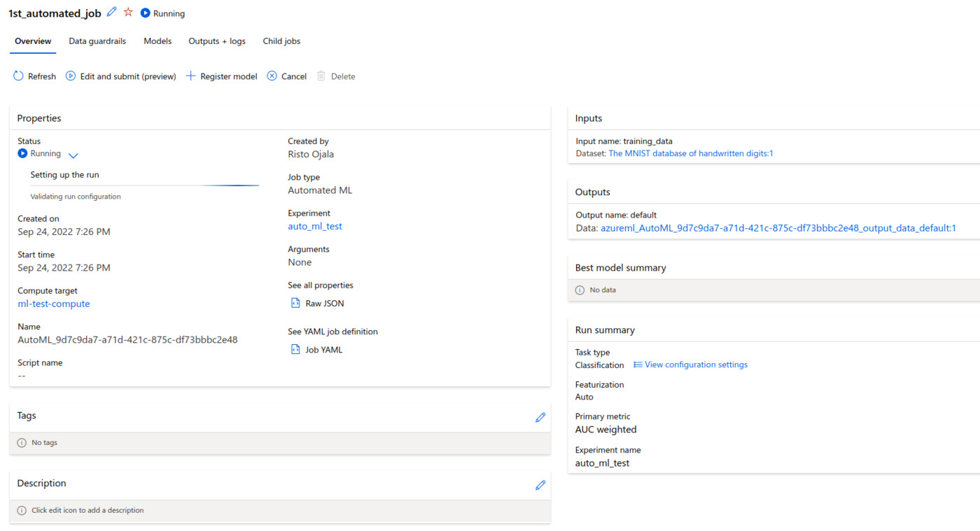Go to the Outputs + logs tab

217,41
